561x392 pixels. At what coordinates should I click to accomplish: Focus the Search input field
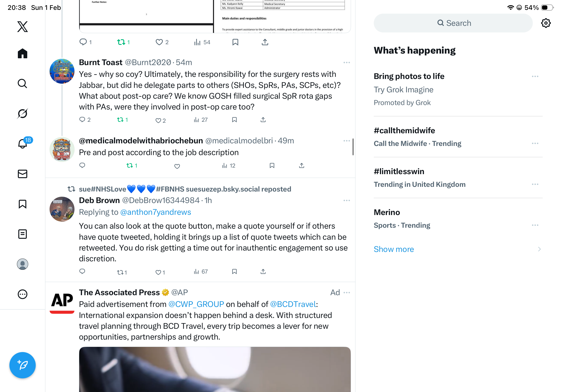click(453, 23)
